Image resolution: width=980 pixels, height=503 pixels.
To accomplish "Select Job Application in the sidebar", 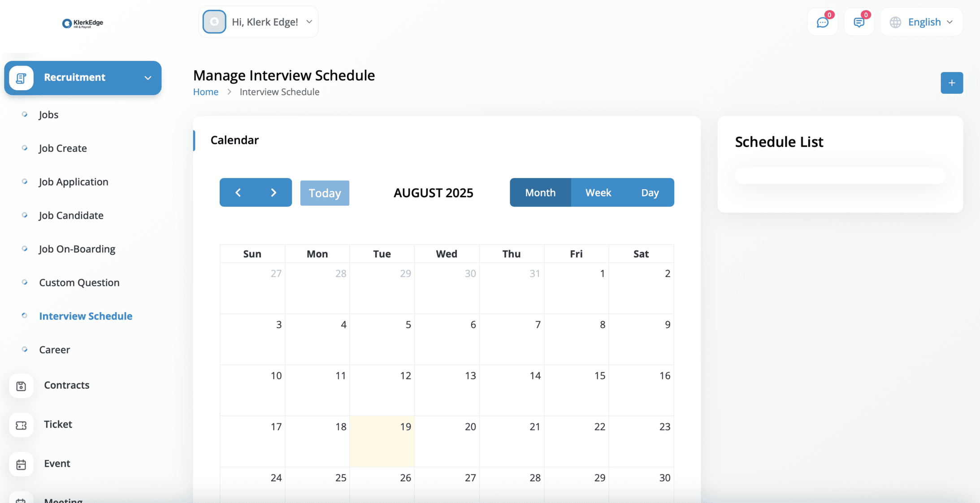I will 74,182.
